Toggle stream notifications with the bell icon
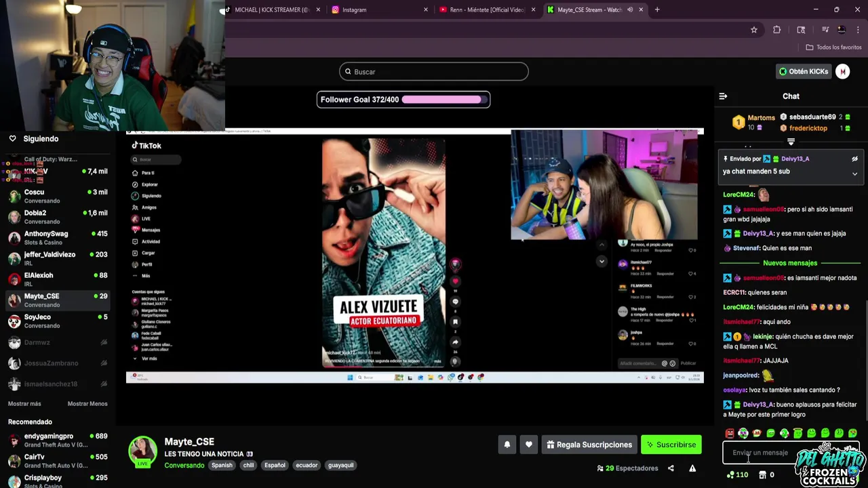 [x=507, y=445]
